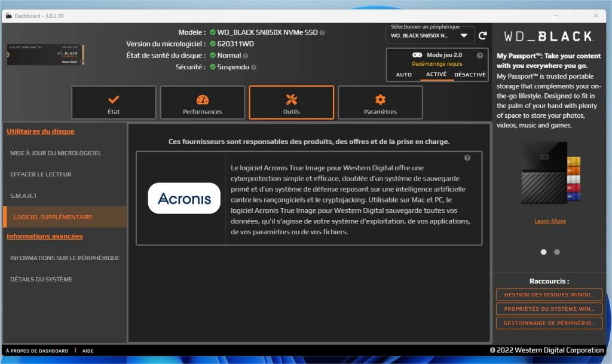Click the green check beside firmware version
Viewport: 612px width, 364px height.
tap(213, 44)
